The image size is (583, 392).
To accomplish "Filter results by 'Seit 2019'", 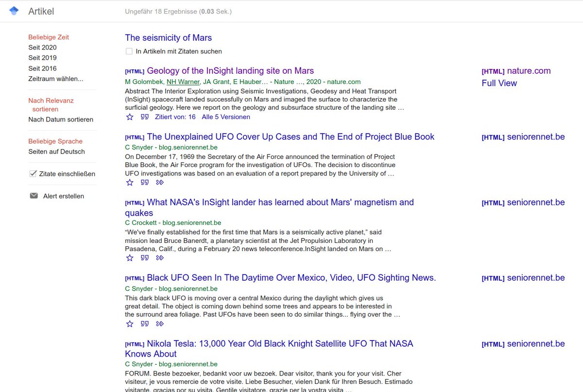I will pos(42,58).
